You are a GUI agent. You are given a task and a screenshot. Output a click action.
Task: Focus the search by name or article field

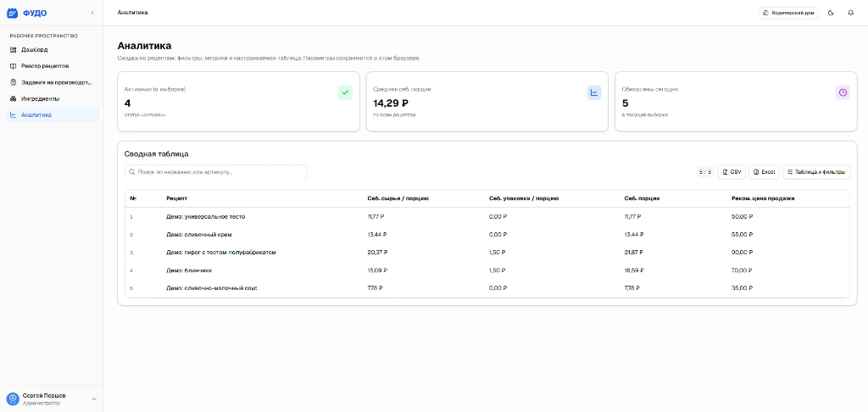tap(216, 171)
